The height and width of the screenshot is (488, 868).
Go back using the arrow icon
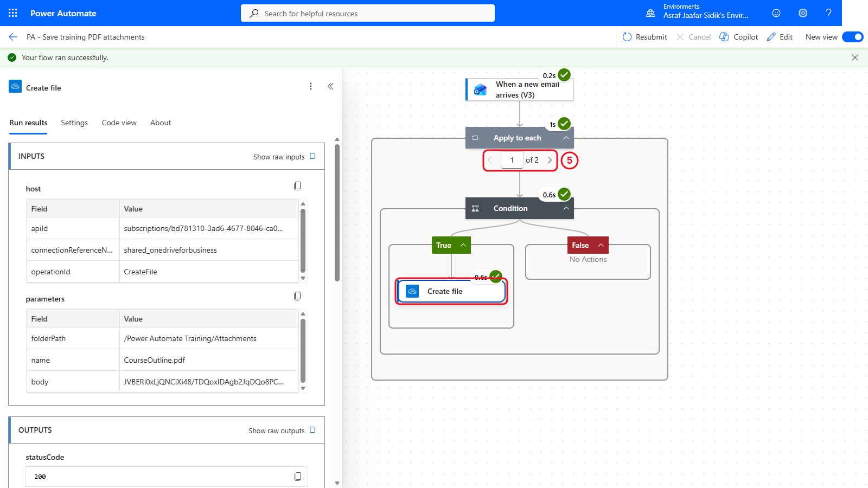click(x=13, y=37)
